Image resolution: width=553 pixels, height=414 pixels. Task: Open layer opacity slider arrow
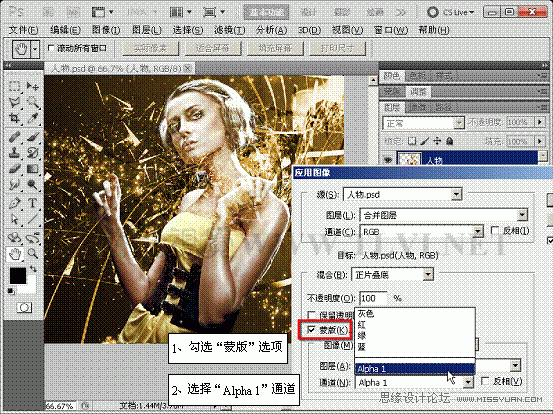click(x=540, y=122)
